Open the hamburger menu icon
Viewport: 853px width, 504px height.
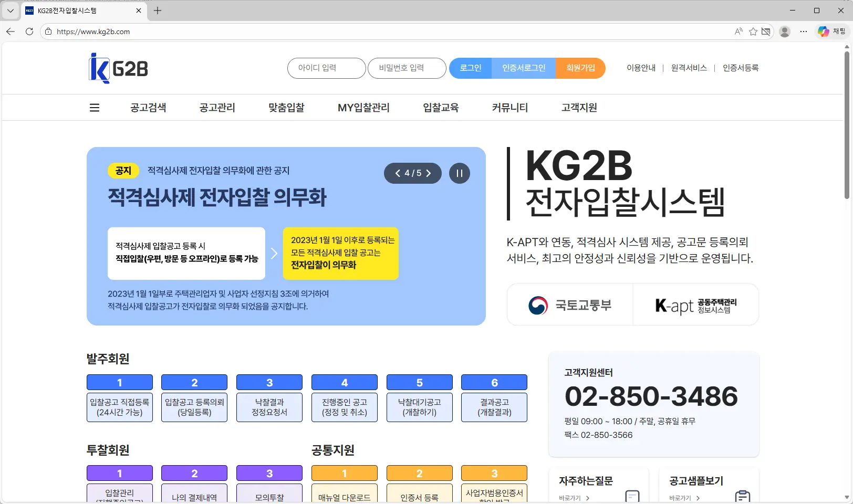[95, 108]
